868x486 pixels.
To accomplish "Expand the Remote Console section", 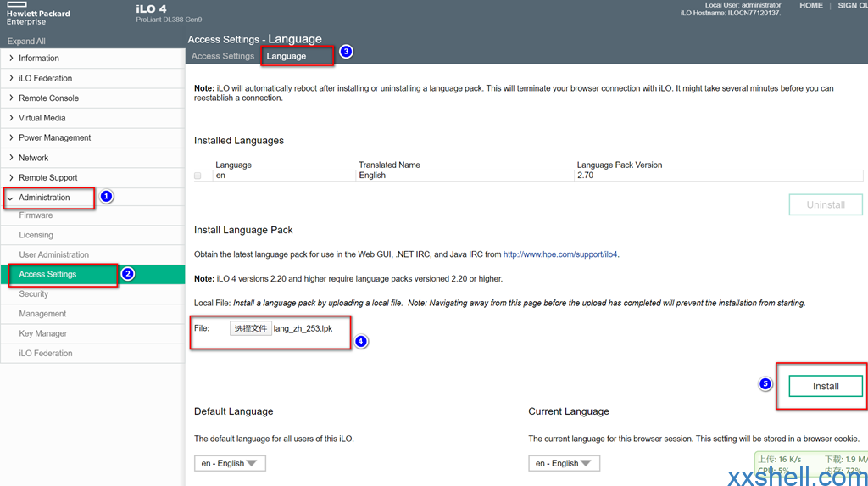I will coord(10,98).
